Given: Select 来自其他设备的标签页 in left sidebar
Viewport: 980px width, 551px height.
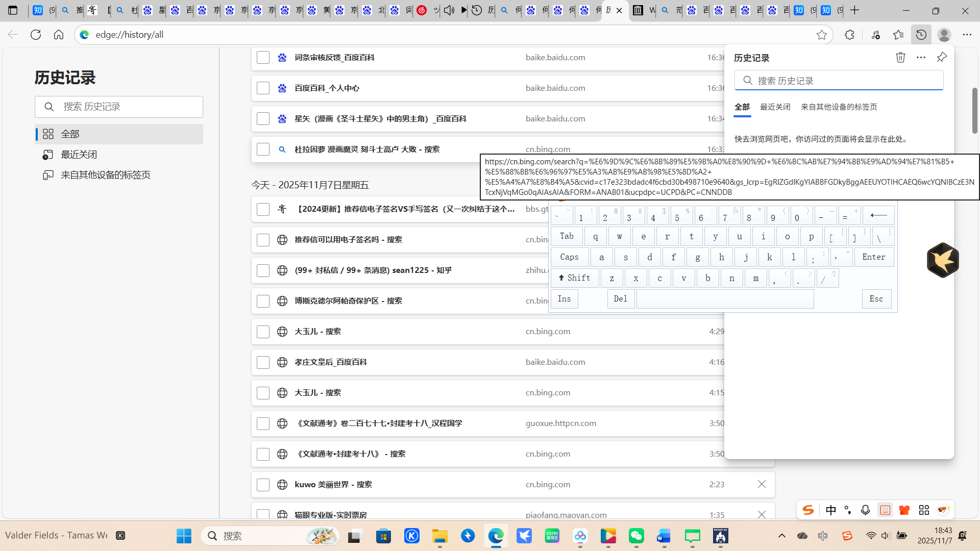Looking at the screenshot, I should tap(105, 175).
